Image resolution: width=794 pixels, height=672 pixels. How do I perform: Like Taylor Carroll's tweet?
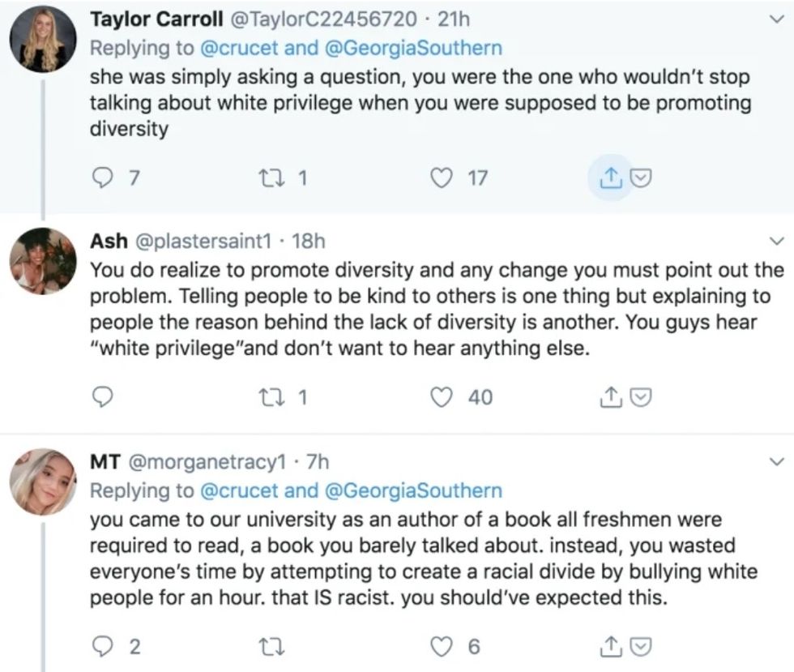pos(443,178)
